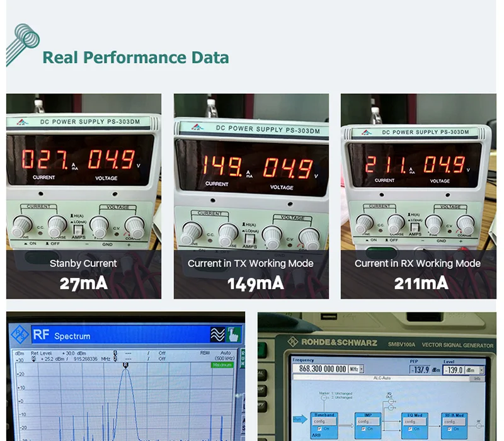Click the vertical RUN indicator beside spectrum
The width and height of the screenshot is (504, 441).
243,358
